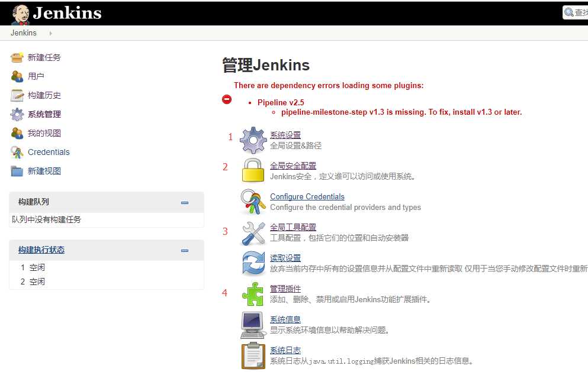Click the pipeline-milestone-step missing message
The image size is (588, 372).
click(x=401, y=112)
